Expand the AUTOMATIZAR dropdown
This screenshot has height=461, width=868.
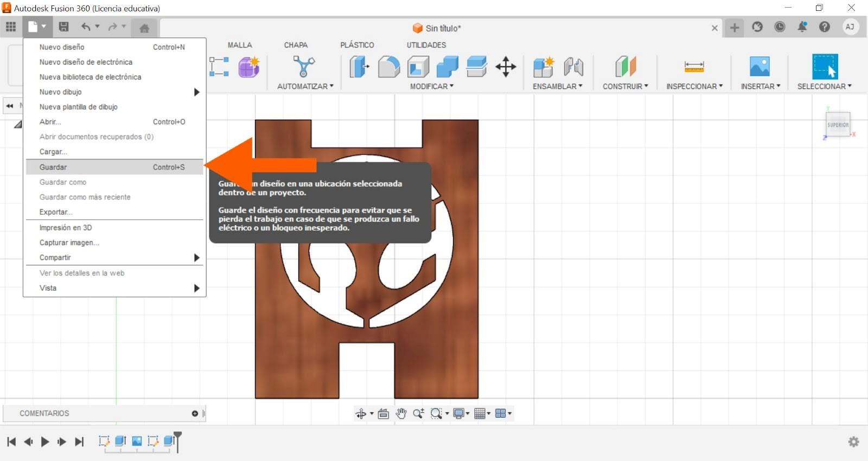tap(305, 86)
